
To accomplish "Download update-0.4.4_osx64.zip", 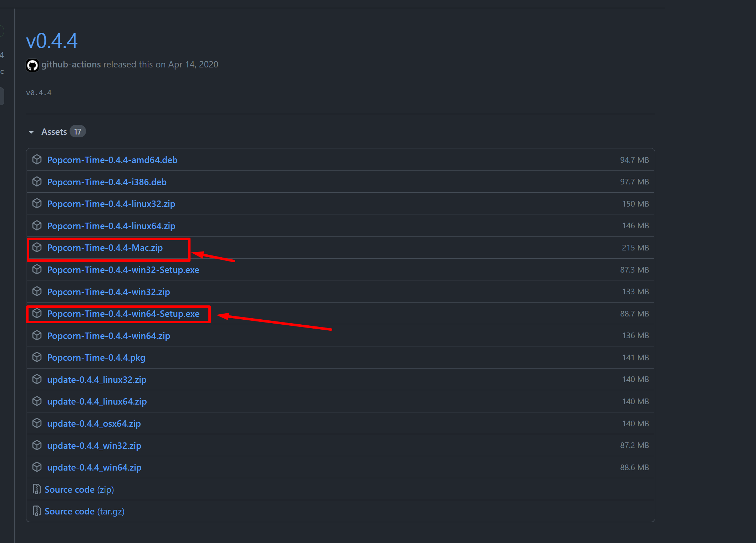I will (x=94, y=423).
